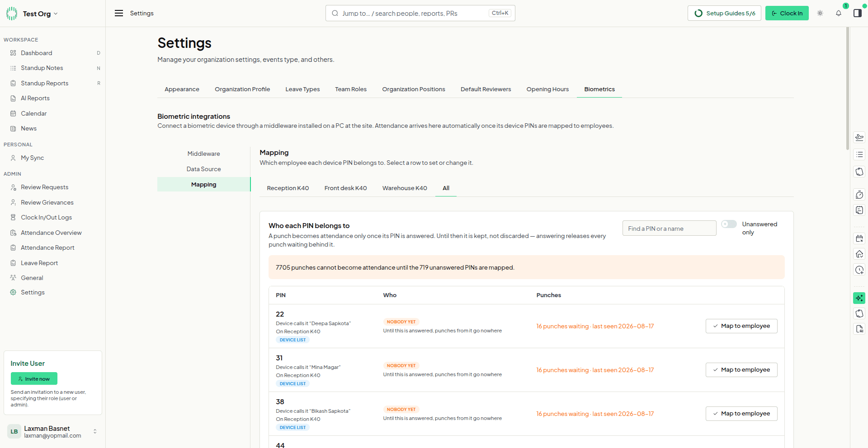Screen dimensions: 868x448
Task: Open Map to employee dropdown for PIN 22
Action: [x=741, y=326]
